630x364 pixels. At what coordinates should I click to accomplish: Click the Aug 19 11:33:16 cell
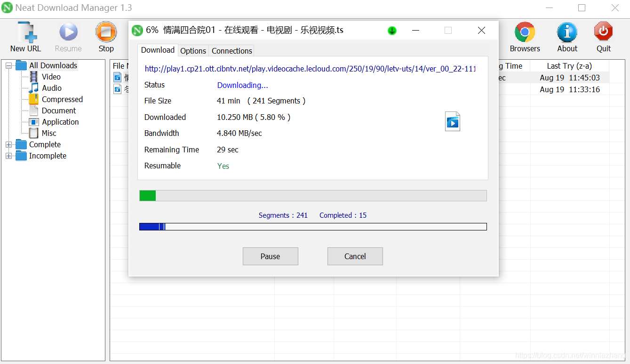(570, 89)
